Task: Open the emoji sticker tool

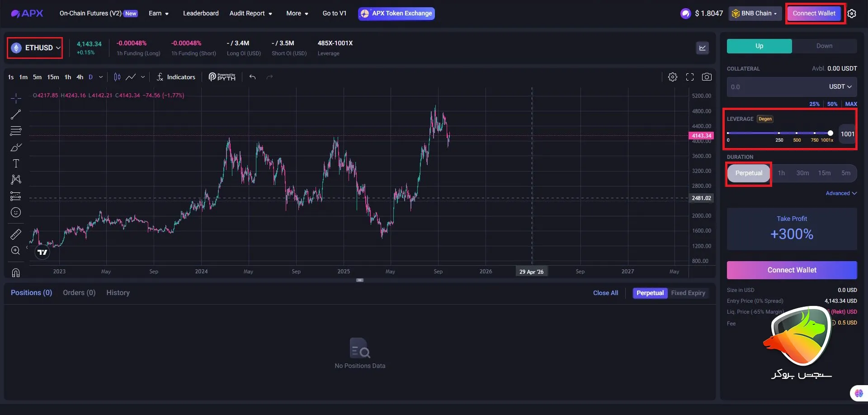Action: coord(16,212)
